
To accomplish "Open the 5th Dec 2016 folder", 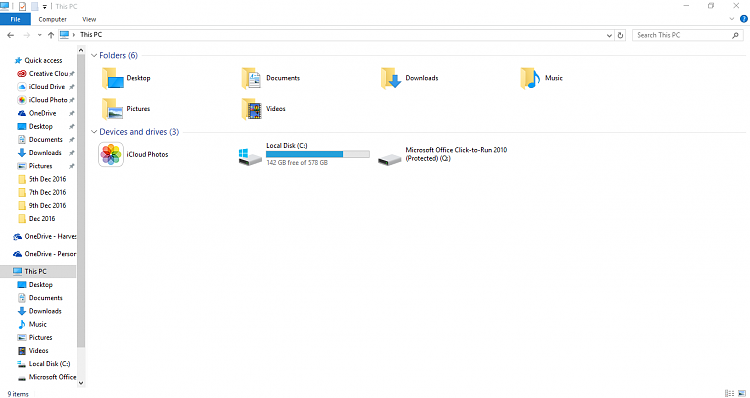I will [x=42, y=179].
